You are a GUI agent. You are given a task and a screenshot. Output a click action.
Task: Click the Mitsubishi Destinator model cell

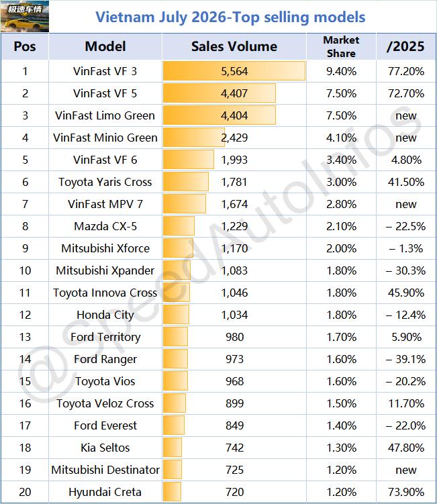pyautogui.click(x=105, y=470)
